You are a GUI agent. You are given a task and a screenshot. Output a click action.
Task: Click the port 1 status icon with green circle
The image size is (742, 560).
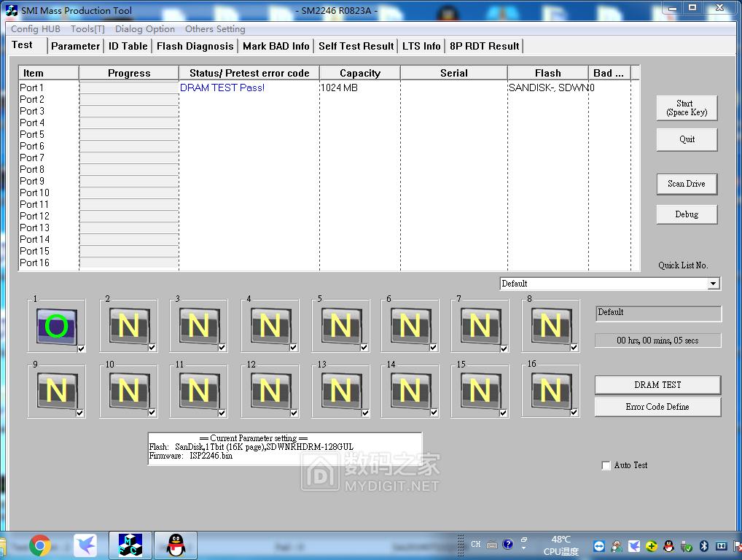point(56,325)
